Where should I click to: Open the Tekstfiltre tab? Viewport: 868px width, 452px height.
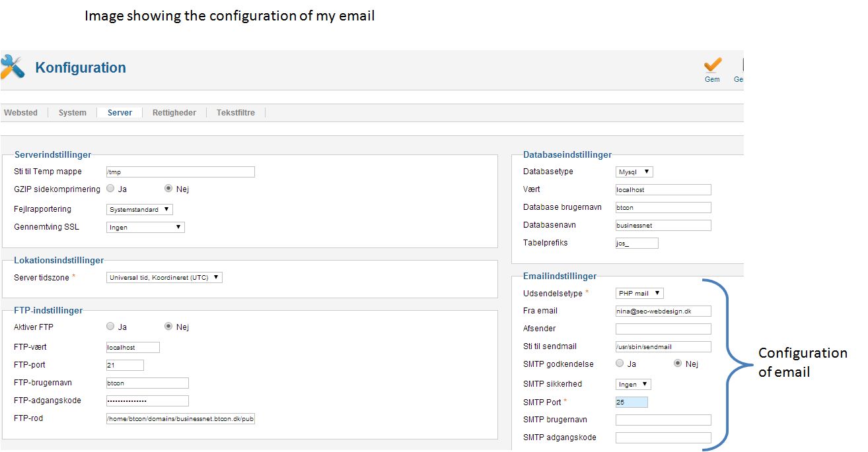[236, 113]
